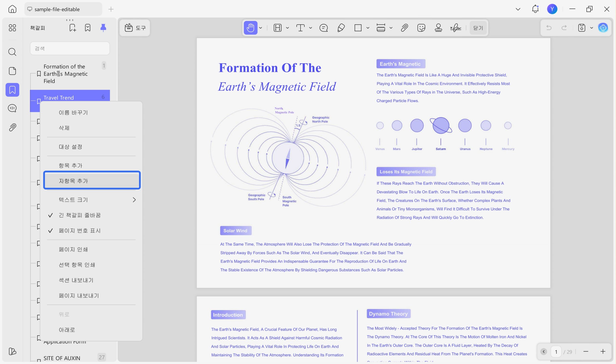Click the attachment paperclip in toolbar
This screenshot has width=616, height=364.
404,28
